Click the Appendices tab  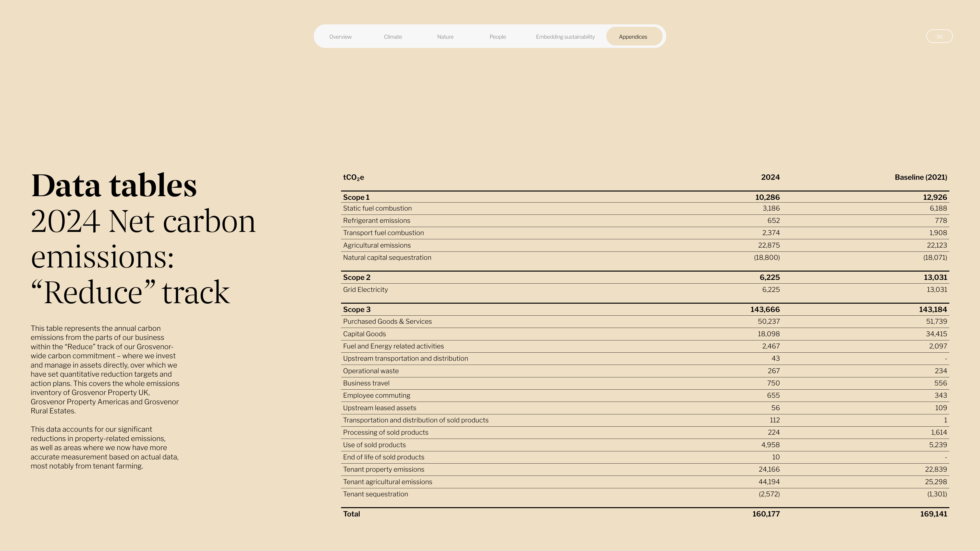pyautogui.click(x=634, y=36)
